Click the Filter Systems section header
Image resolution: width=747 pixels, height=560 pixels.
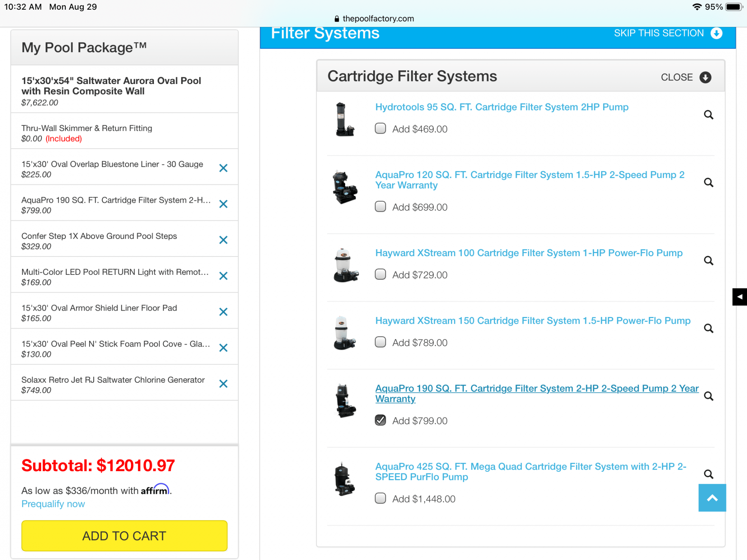click(x=325, y=33)
